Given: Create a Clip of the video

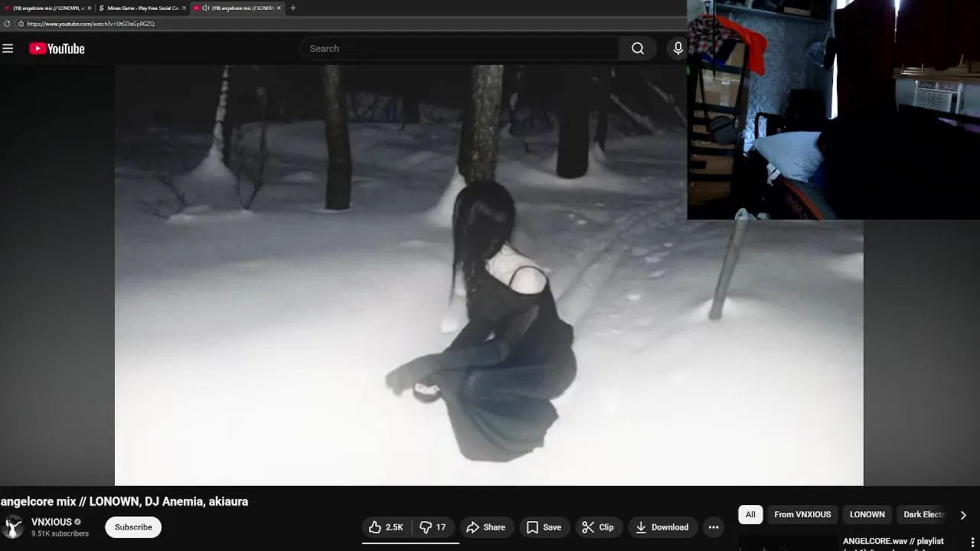Looking at the screenshot, I should (x=598, y=527).
